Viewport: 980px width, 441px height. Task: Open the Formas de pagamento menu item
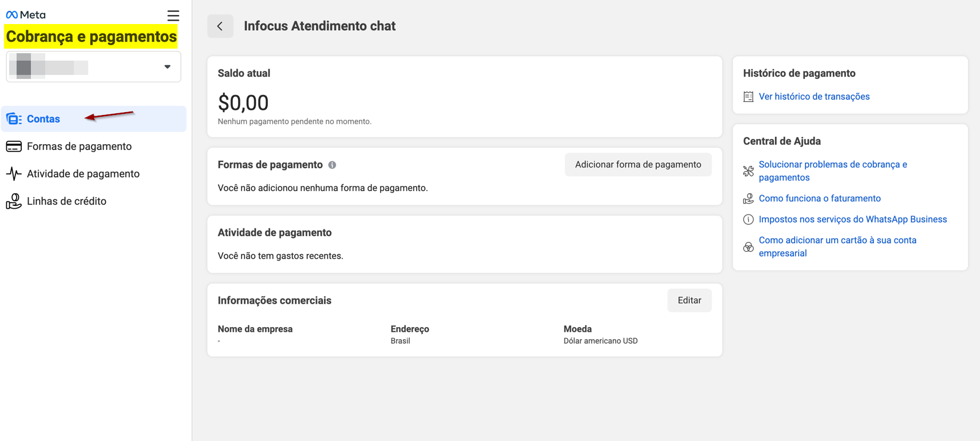tap(79, 146)
